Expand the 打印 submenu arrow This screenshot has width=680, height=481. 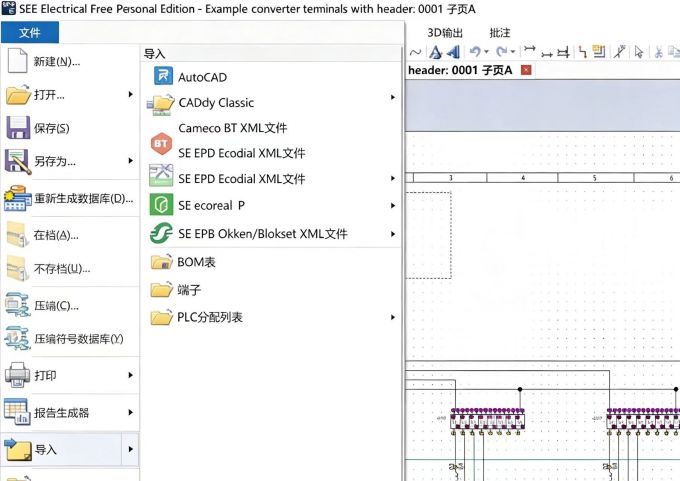coord(131,375)
